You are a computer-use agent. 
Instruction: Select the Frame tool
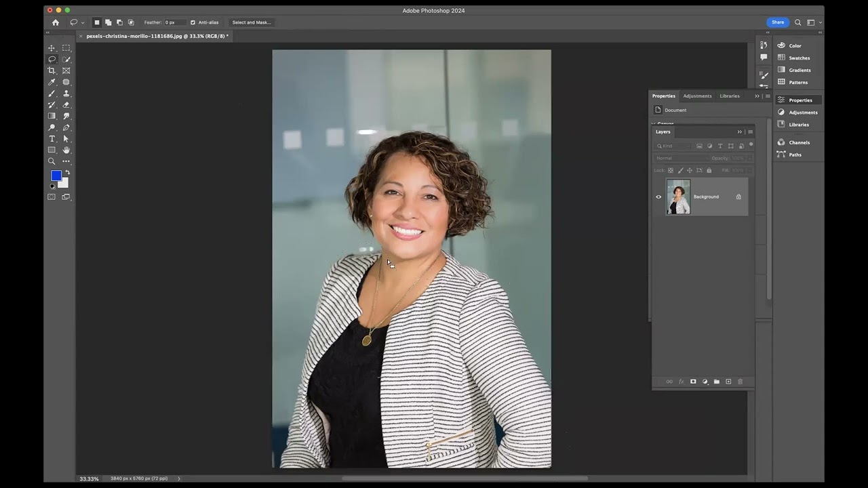point(66,70)
